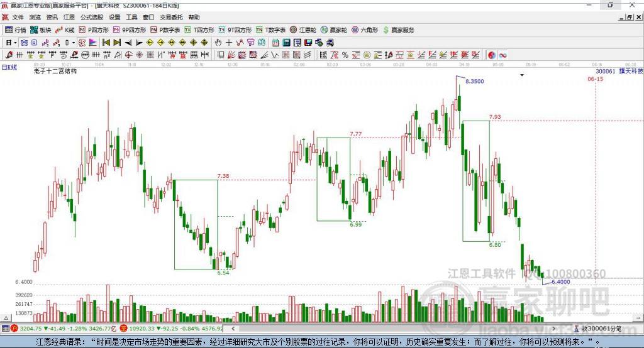644x348 pixels.
Task: Select the Gann fan lines tool
Action: click(231, 55)
